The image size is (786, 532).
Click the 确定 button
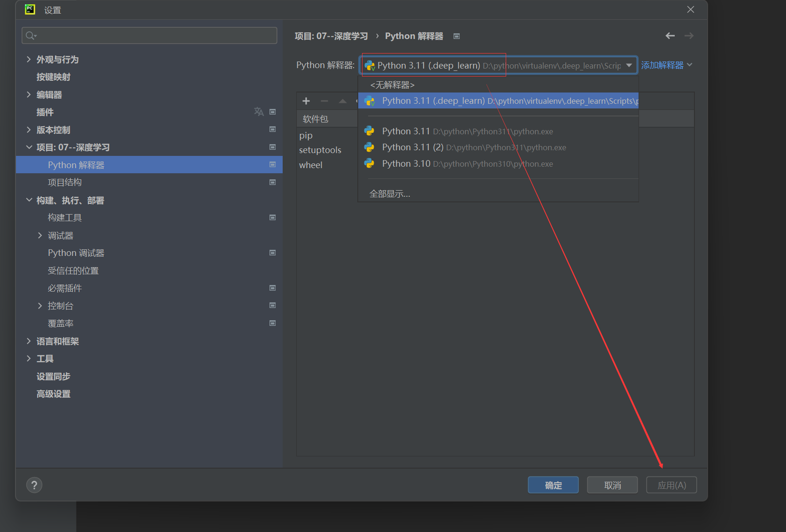click(x=553, y=485)
